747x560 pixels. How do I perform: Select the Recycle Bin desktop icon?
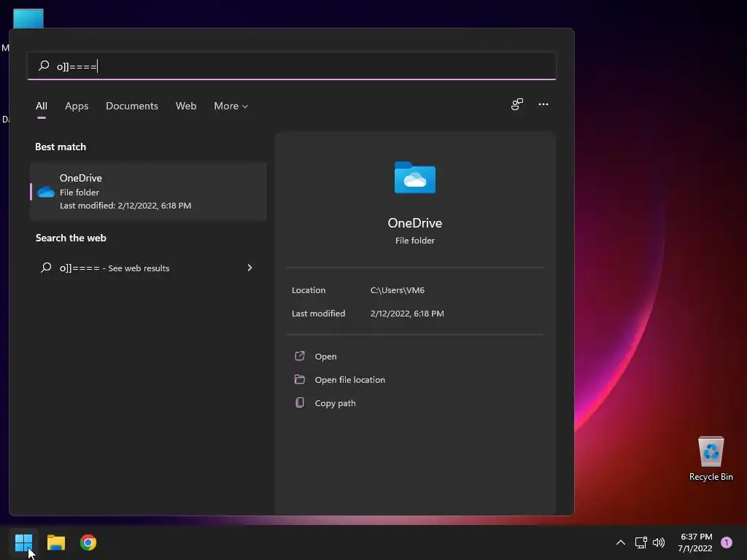[x=711, y=458]
